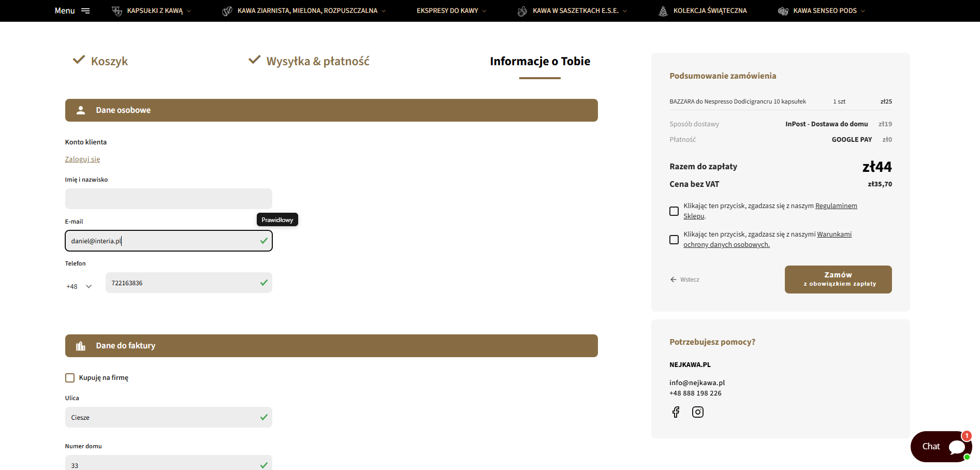Click the Zaloguj się link
This screenshot has width=980, height=470.
[82, 159]
